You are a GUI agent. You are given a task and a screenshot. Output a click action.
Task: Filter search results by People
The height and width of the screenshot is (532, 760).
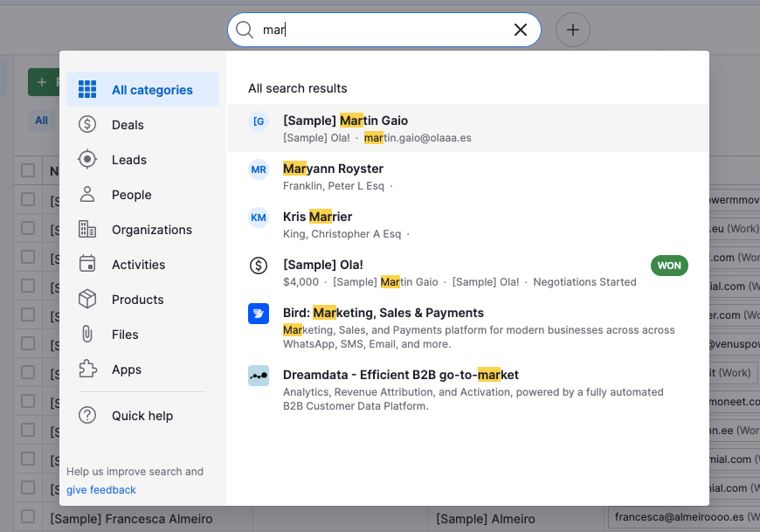pyautogui.click(x=142, y=194)
